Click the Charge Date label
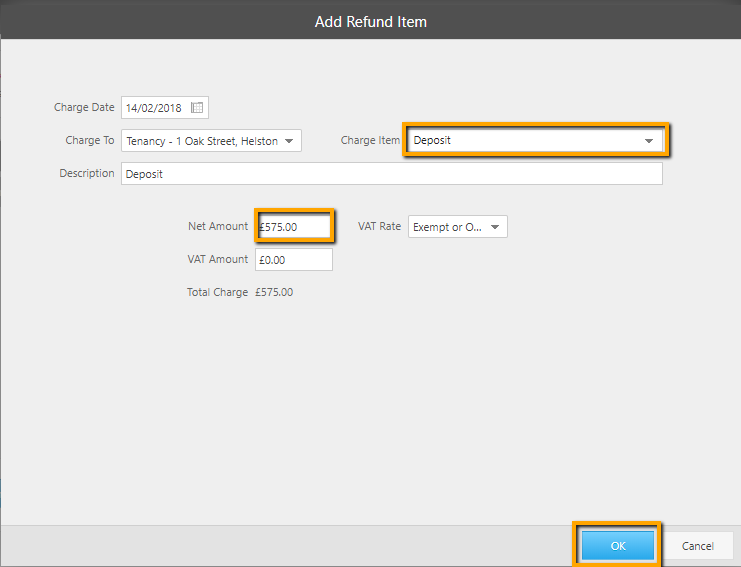This screenshot has width=741, height=567. 84,107
